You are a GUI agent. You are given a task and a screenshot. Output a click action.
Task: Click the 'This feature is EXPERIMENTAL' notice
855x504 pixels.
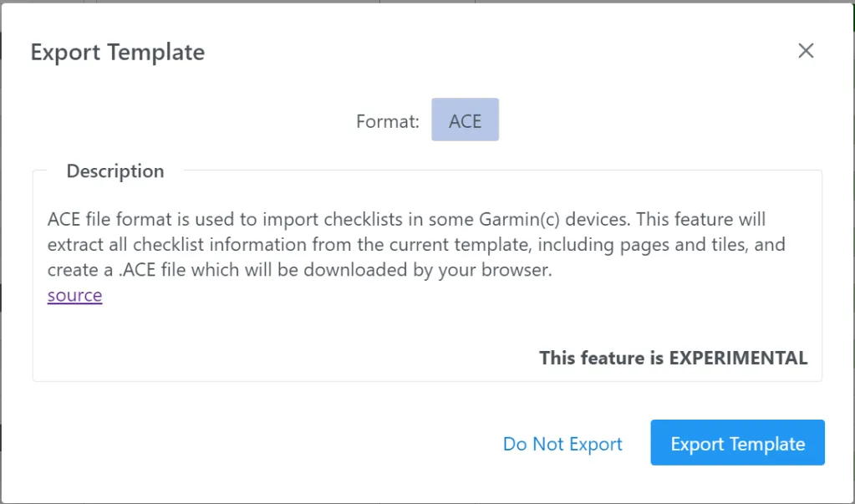[673, 358]
